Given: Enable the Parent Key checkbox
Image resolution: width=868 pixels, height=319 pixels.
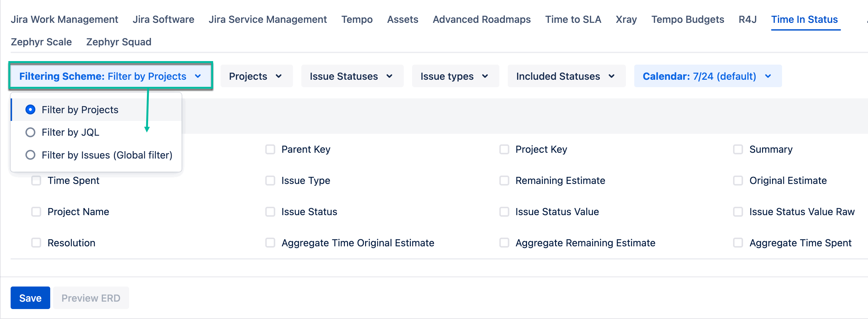Looking at the screenshot, I should click(270, 149).
